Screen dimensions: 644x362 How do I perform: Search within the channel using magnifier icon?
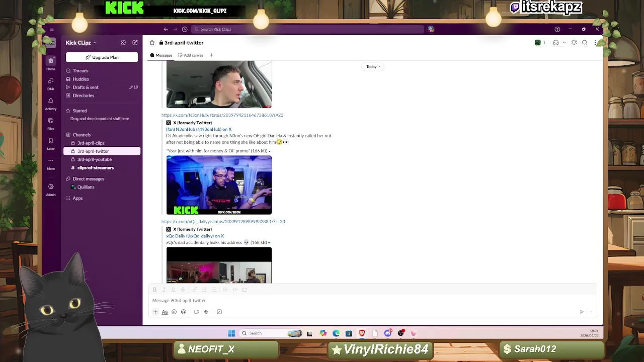click(x=585, y=43)
